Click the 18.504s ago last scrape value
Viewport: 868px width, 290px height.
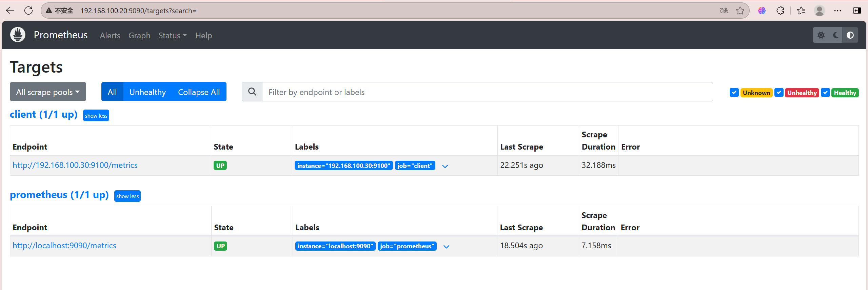[x=521, y=246]
